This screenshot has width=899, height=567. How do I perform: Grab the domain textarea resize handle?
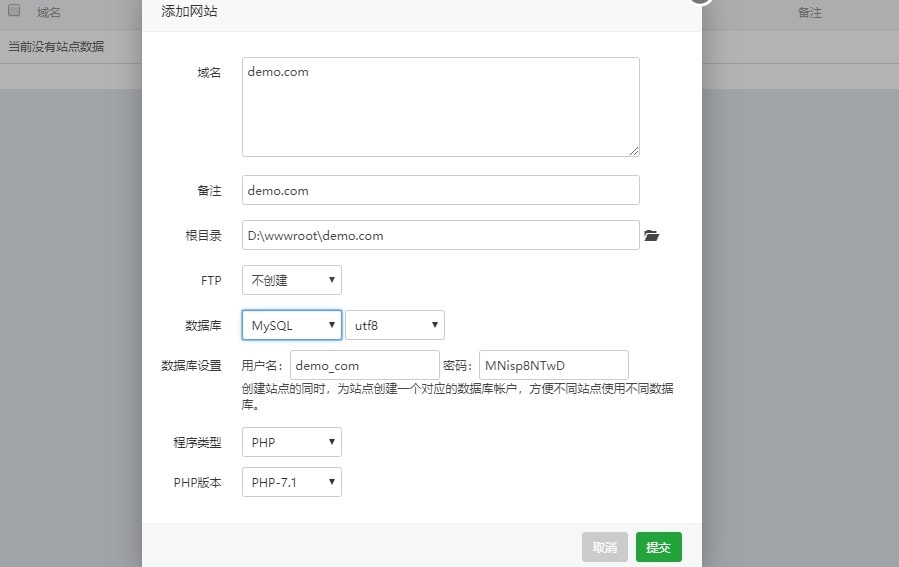[x=634, y=151]
